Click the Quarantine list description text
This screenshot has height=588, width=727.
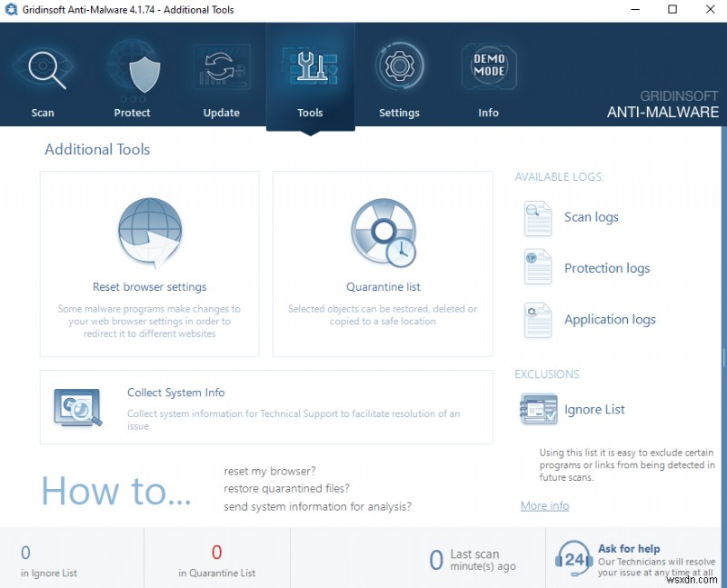point(383,314)
